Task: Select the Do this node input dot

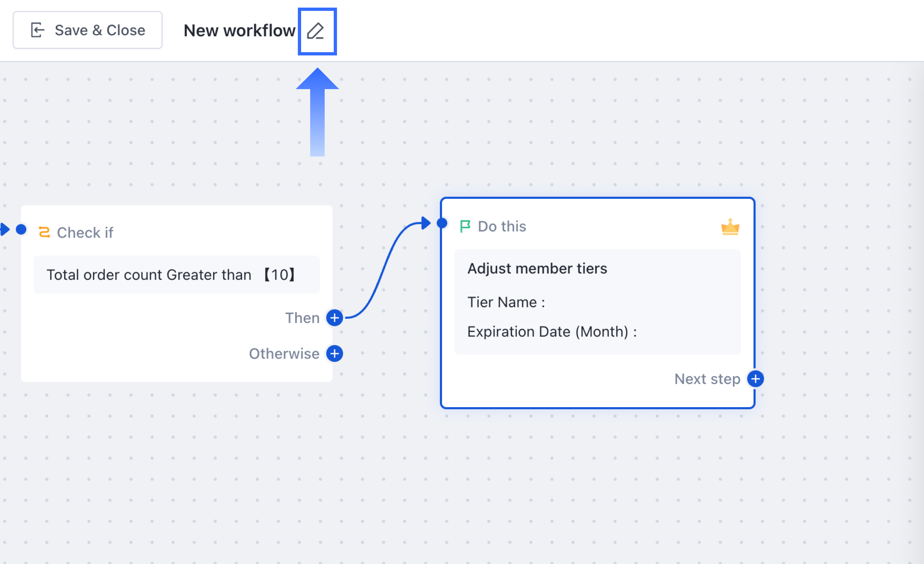Action: (x=442, y=223)
